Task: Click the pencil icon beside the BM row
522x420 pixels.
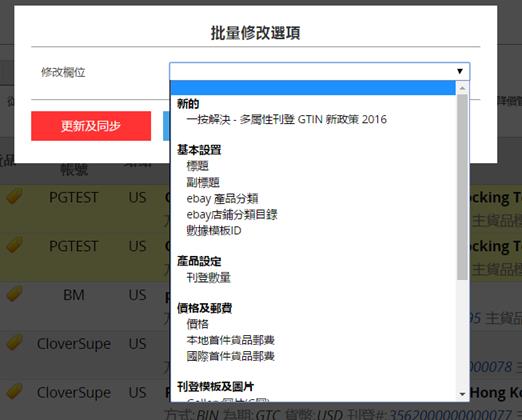Action: coord(15,293)
